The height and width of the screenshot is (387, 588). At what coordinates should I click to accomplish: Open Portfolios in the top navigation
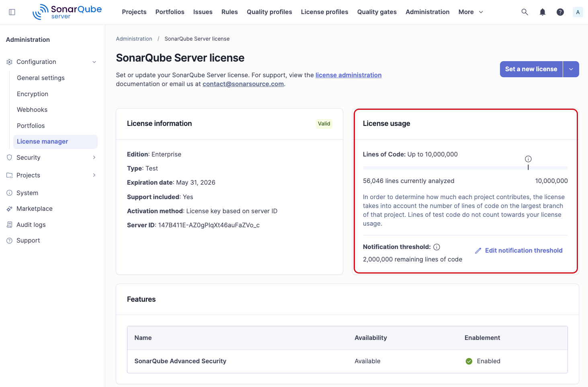(x=170, y=12)
